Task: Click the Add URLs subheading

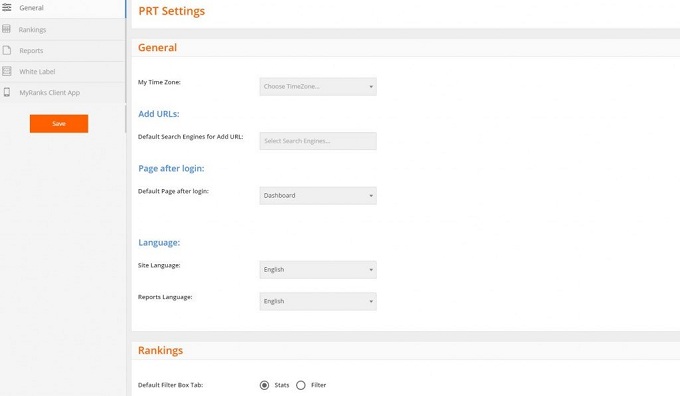Action: 159,114
